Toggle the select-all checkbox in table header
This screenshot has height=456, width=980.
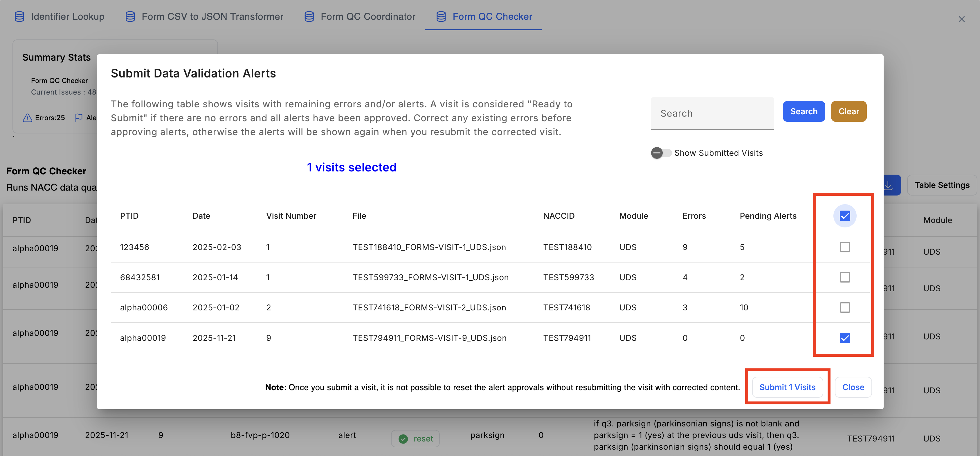(x=845, y=216)
